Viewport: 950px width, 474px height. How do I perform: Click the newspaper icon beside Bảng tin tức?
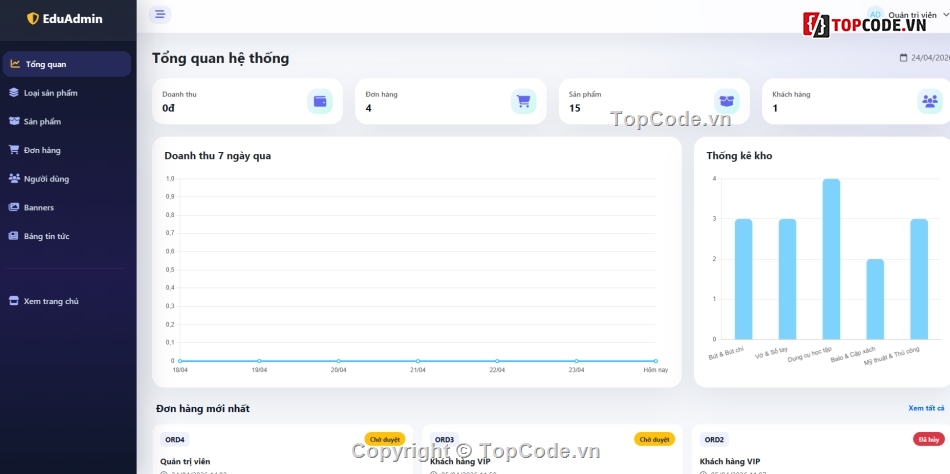click(x=13, y=236)
